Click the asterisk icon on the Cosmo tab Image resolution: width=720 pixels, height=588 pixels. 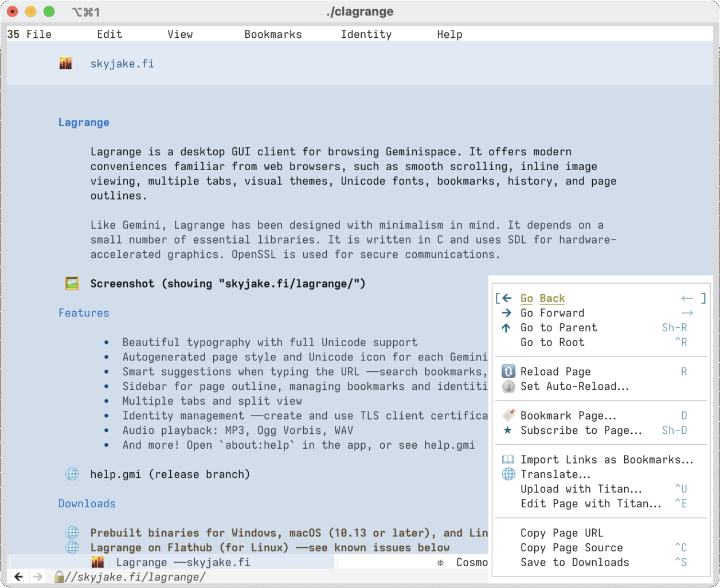(440, 563)
